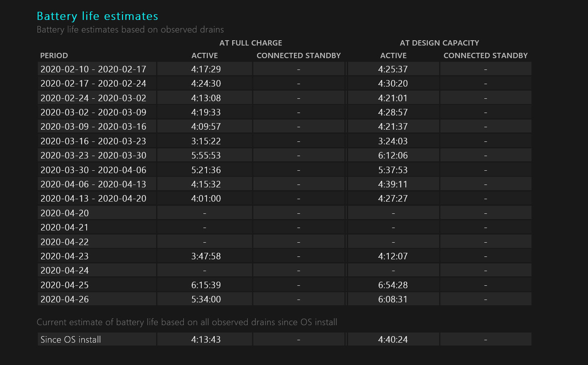Select period 2020-03-09 - 2020-03-16

(x=93, y=126)
